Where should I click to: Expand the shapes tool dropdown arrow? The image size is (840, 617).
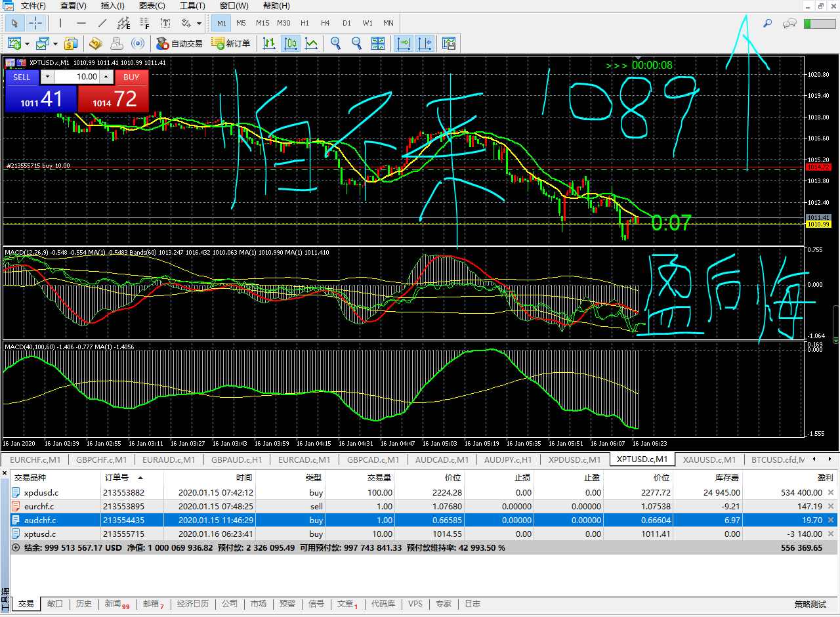199,24
